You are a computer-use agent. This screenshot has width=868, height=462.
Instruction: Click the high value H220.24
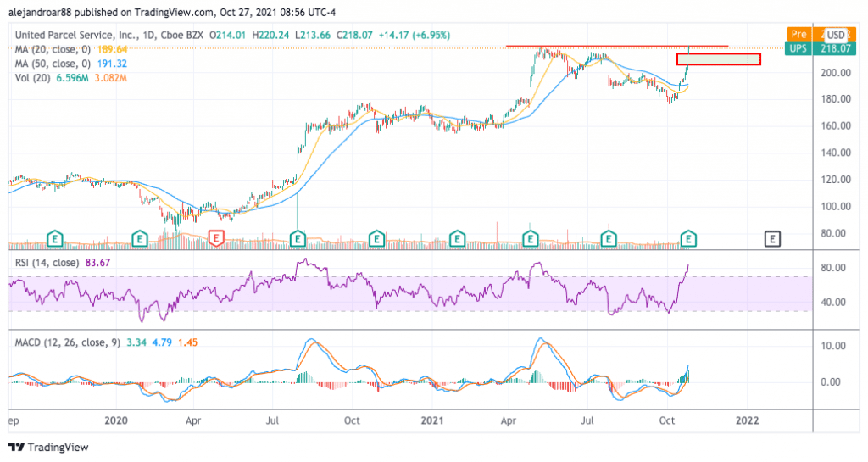(x=270, y=35)
